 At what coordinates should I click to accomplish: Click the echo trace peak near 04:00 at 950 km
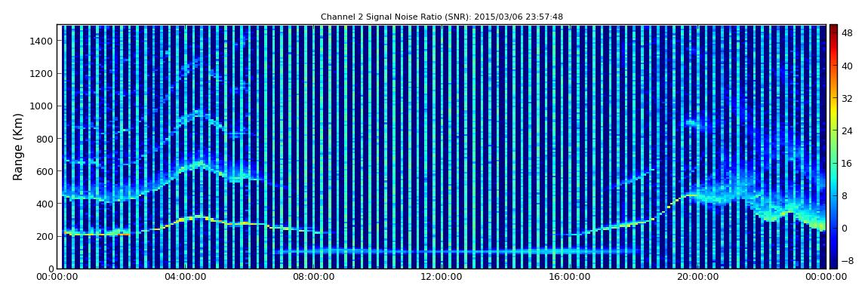pyautogui.click(x=198, y=113)
